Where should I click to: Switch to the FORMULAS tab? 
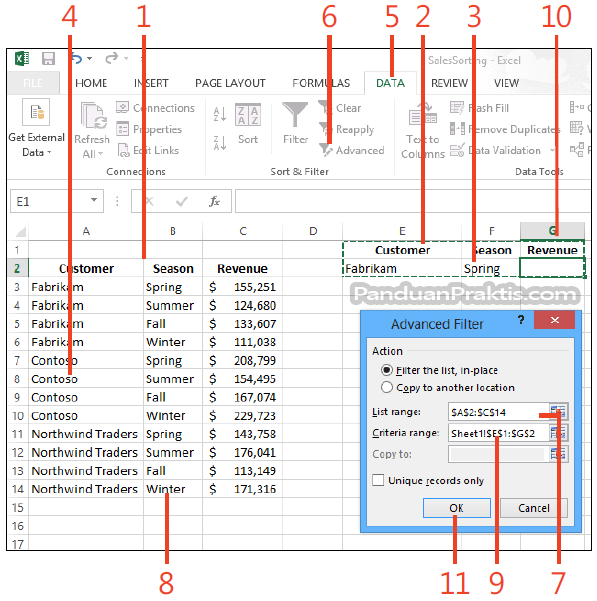coord(321,83)
